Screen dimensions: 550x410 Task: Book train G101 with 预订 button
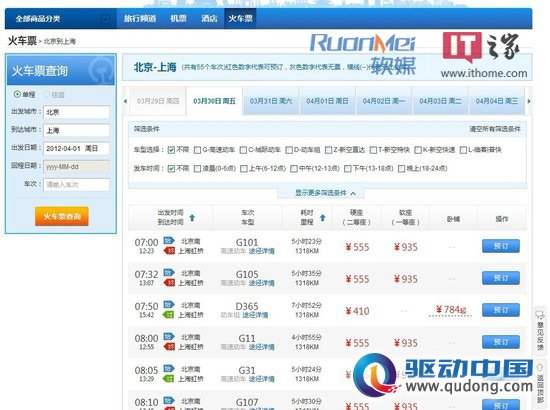point(501,246)
